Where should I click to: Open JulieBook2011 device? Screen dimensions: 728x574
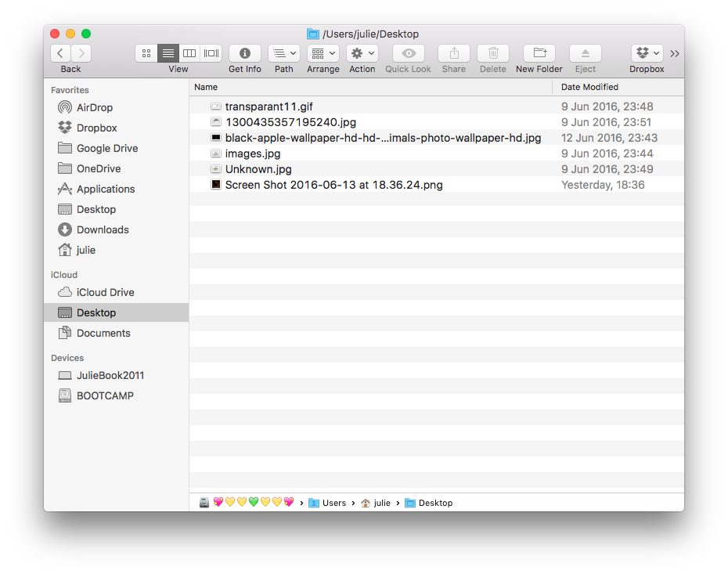(116, 375)
